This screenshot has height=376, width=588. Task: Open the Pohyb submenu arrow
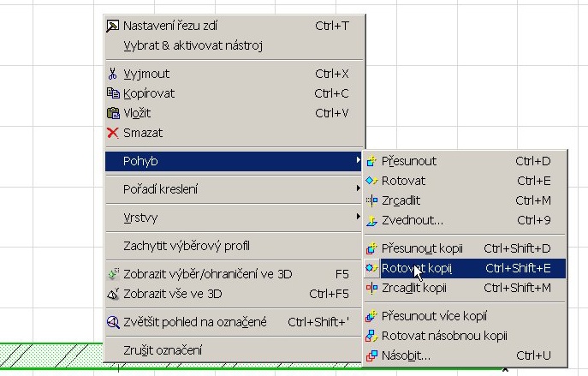[x=358, y=160]
